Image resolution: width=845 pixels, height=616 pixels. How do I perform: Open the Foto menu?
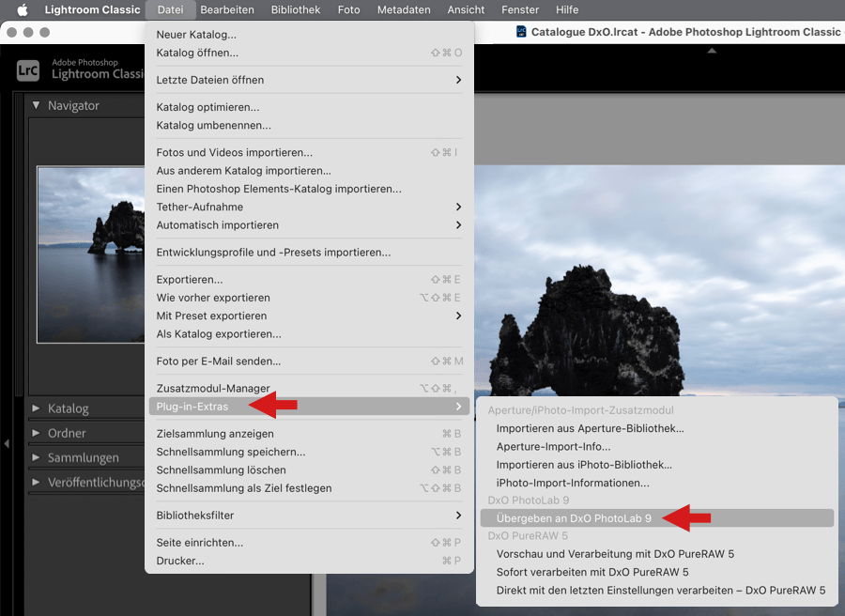pos(348,9)
